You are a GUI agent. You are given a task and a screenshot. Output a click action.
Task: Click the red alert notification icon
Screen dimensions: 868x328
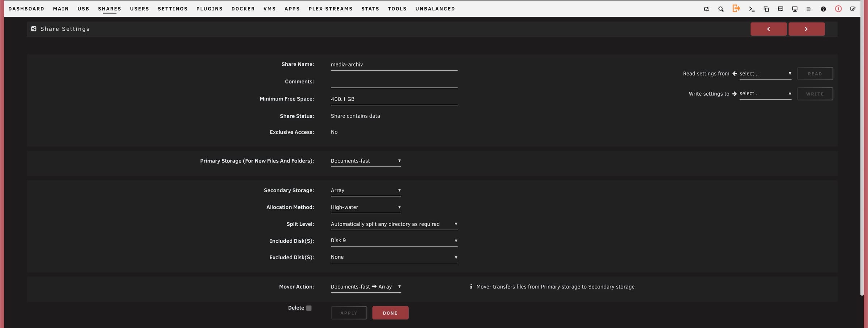coord(838,9)
